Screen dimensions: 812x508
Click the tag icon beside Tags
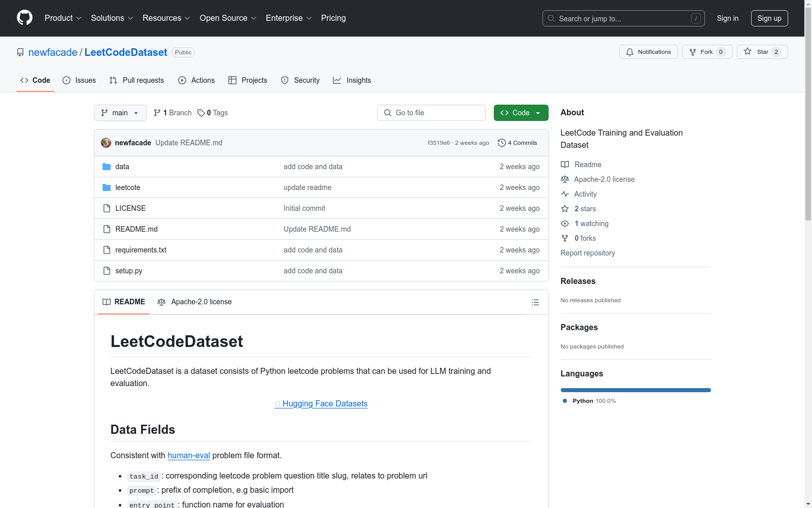tap(201, 113)
